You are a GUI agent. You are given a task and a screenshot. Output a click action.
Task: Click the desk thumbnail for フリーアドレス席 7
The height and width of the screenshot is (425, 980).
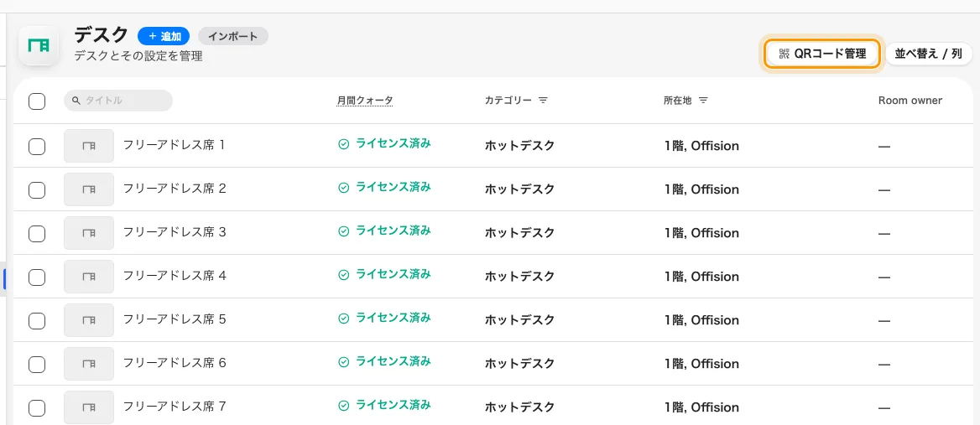[89, 407]
